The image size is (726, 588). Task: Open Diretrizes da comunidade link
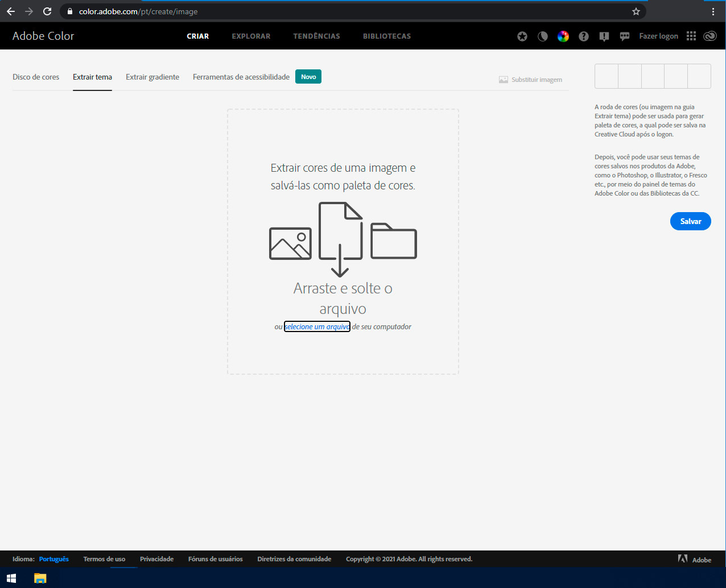[294, 559]
